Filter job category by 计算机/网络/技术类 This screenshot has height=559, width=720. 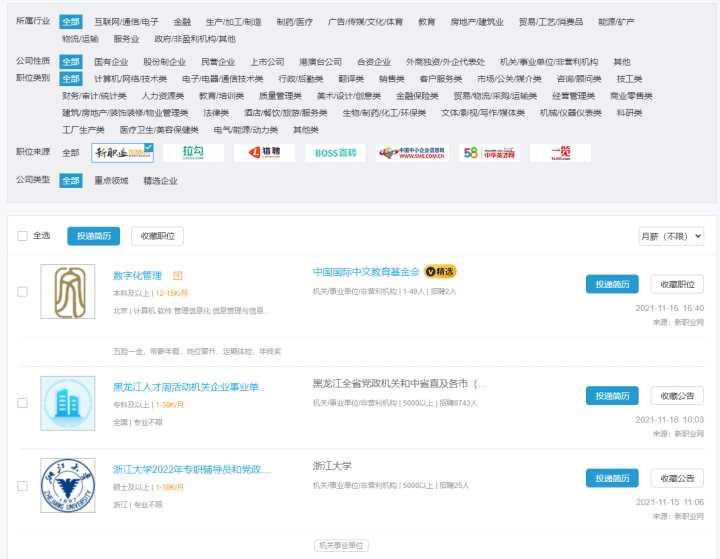coord(130,79)
